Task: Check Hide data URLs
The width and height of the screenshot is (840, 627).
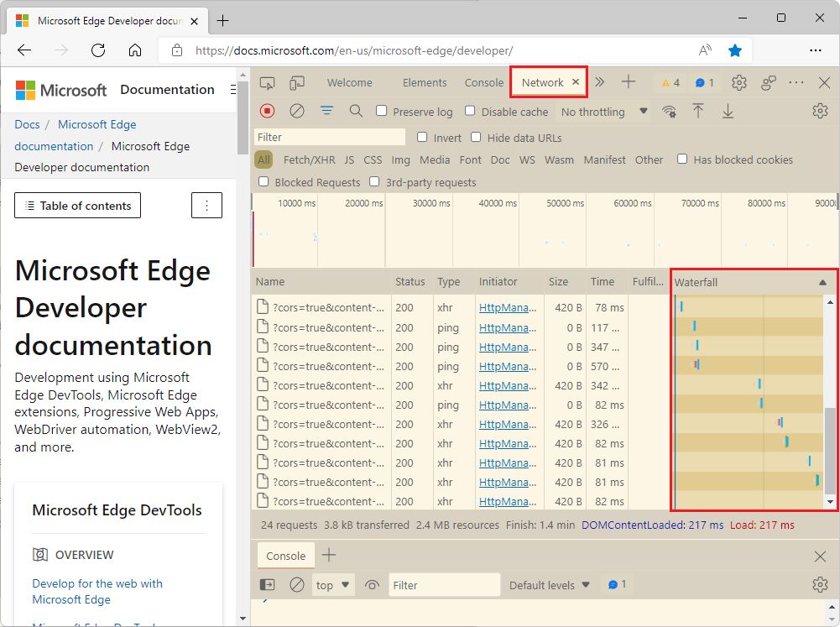Action: point(476,137)
